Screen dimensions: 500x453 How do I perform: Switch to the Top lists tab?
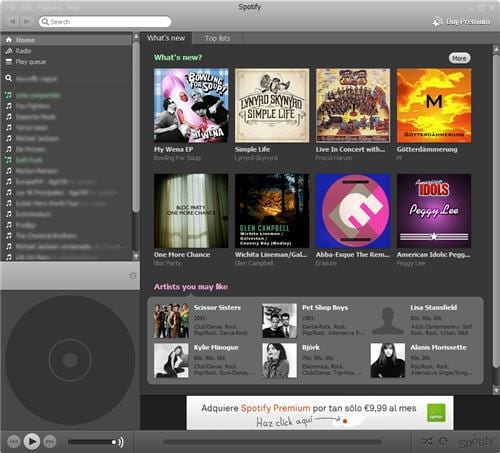click(217, 38)
